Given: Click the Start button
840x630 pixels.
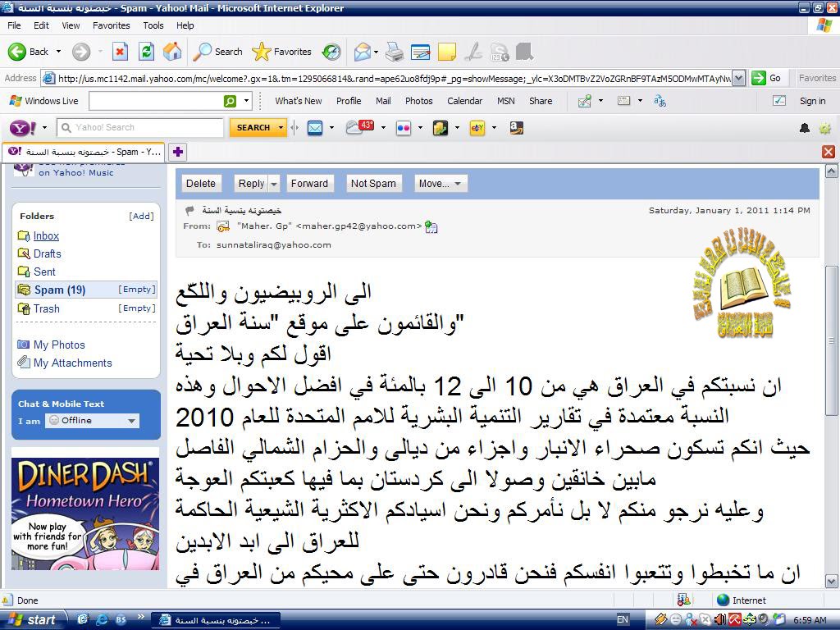Looking at the screenshot, I should coord(33,620).
